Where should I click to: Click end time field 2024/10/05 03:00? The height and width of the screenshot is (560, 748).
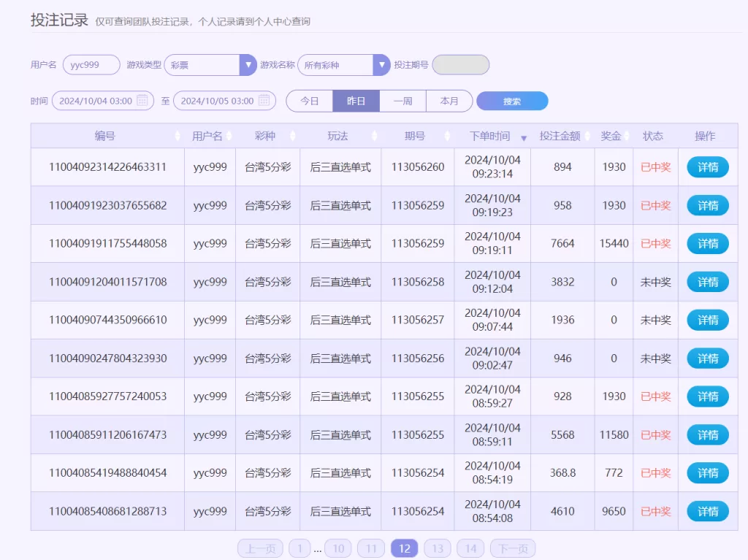[x=224, y=101]
